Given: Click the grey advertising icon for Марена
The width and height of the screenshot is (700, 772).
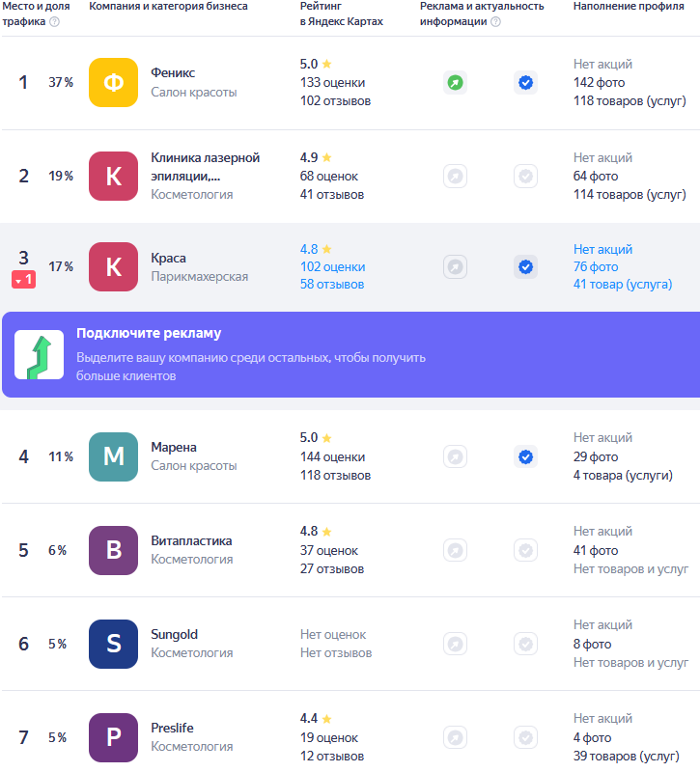Looking at the screenshot, I should pos(455,456).
